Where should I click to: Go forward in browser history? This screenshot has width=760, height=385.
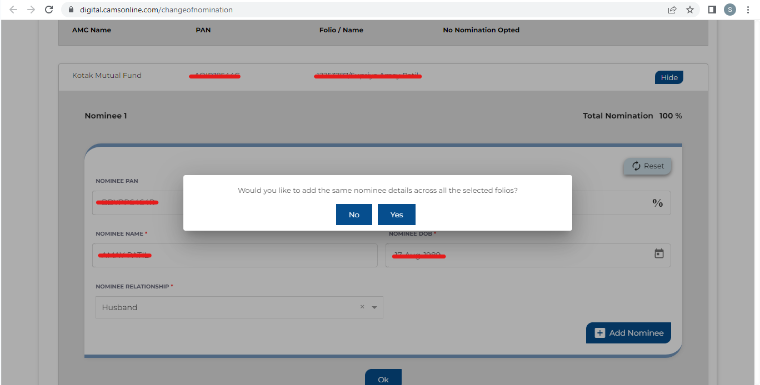(31, 10)
